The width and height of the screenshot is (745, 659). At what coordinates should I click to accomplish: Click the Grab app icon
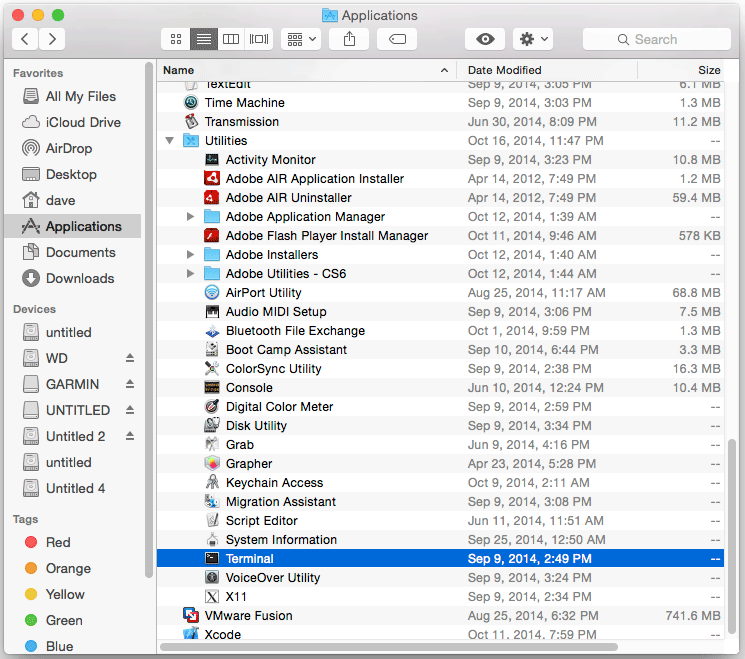[x=212, y=445]
